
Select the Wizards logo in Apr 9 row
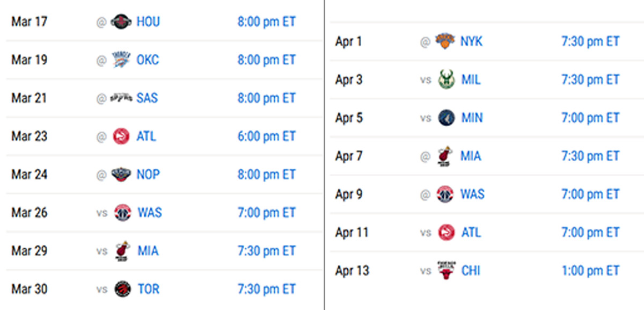click(445, 194)
